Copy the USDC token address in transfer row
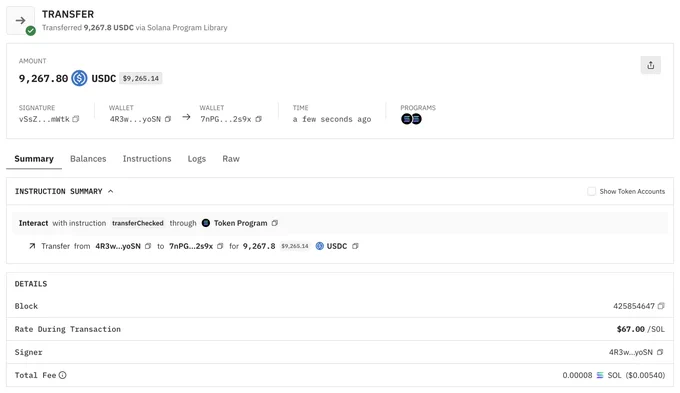680x393 pixels. 355,246
